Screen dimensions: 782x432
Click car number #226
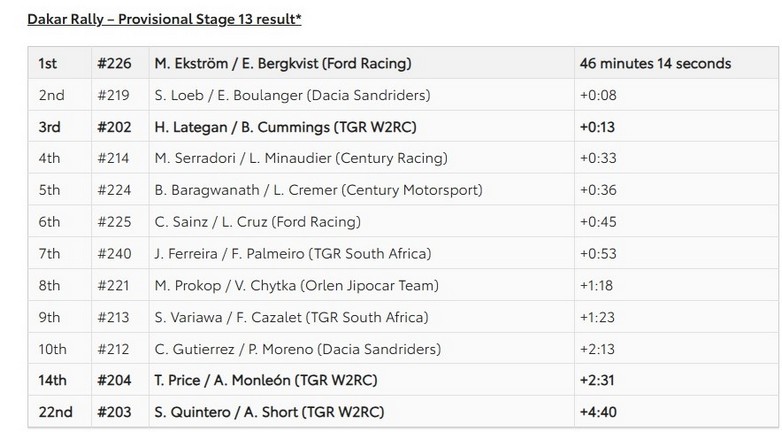point(114,63)
